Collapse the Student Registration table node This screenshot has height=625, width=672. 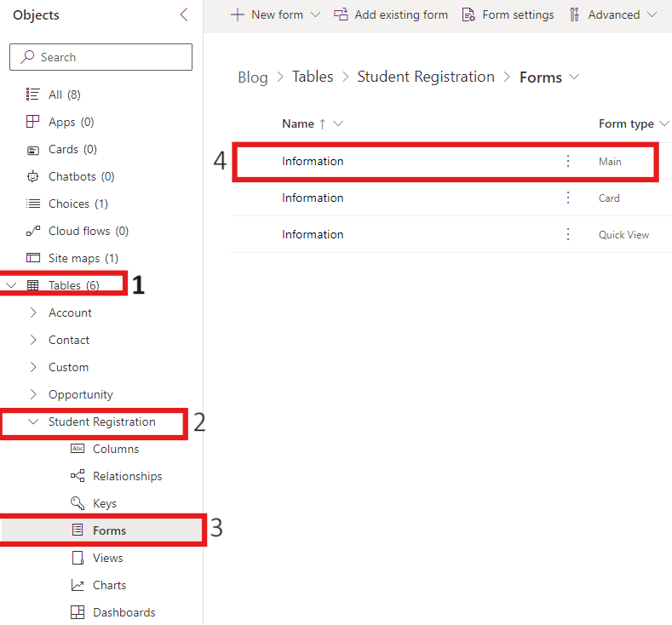coord(33,421)
